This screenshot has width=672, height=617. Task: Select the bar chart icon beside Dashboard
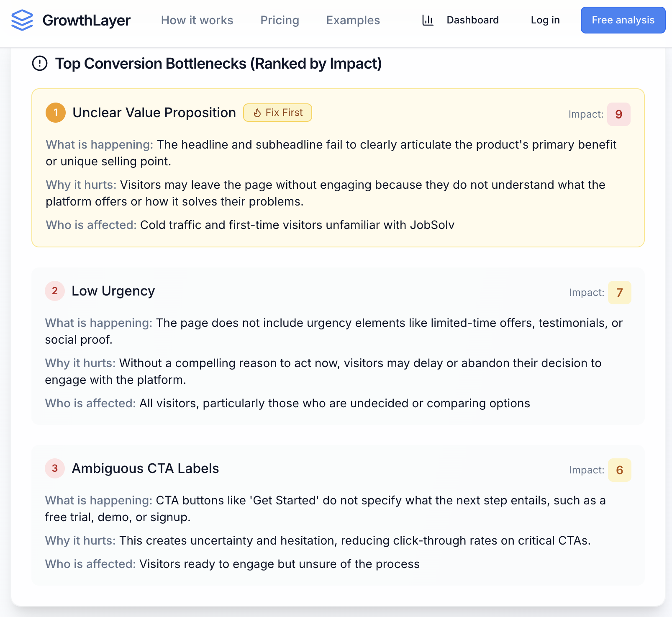tap(428, 20)
